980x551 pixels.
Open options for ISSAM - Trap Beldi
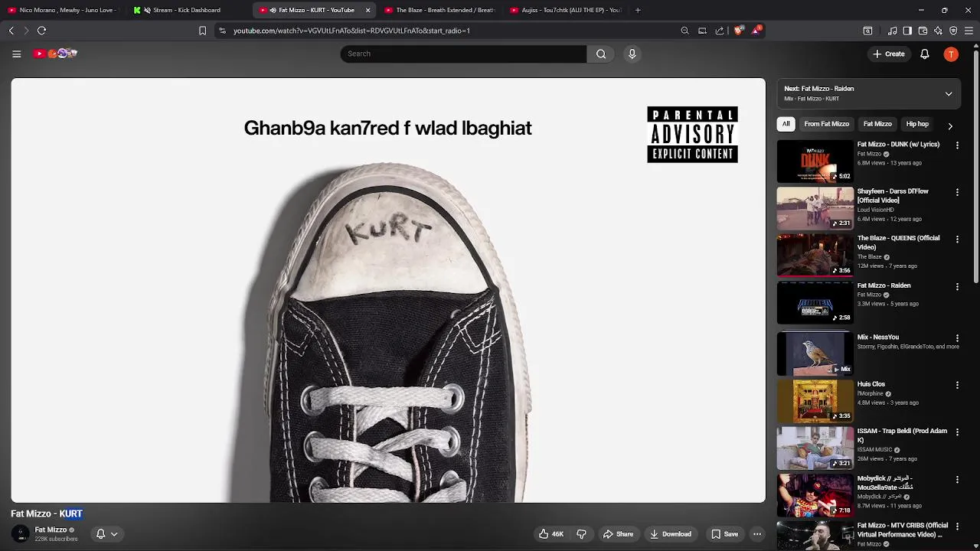tap(957, 432)
